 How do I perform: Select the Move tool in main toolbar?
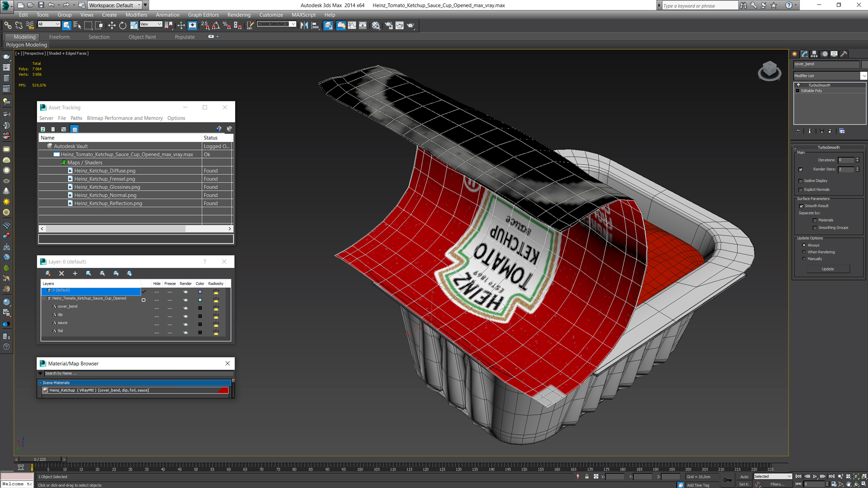click(x=112, y=25)
